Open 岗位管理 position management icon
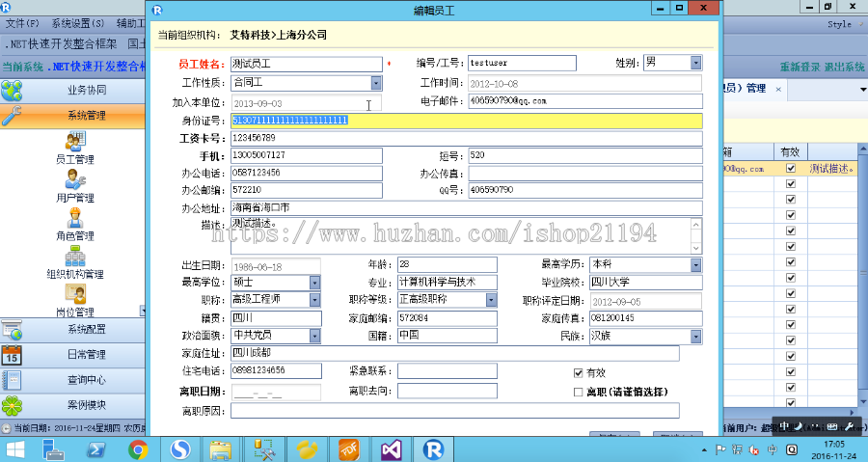 click(x=75, y=294)
